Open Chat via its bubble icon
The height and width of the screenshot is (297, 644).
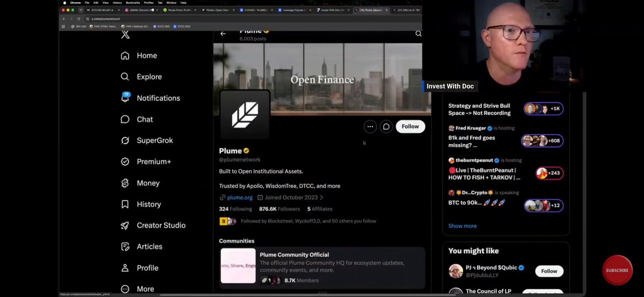(x=125, y=120)
